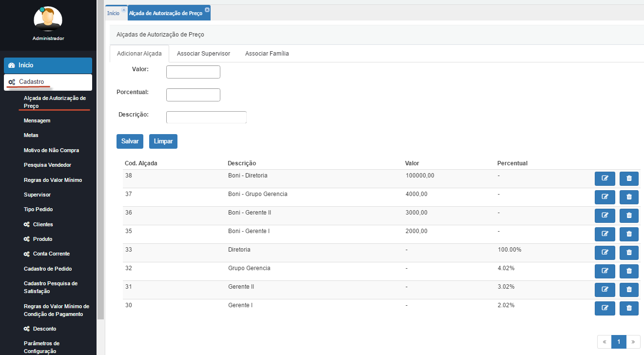
Task: Switch to the Associar Supervisor tab
Action: pos(203,54)
